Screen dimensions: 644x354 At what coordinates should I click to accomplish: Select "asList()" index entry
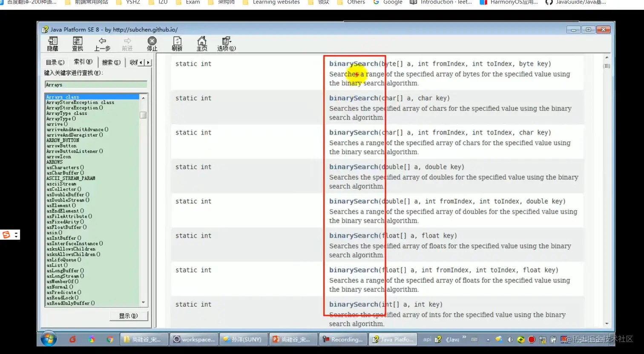point(57,265)
